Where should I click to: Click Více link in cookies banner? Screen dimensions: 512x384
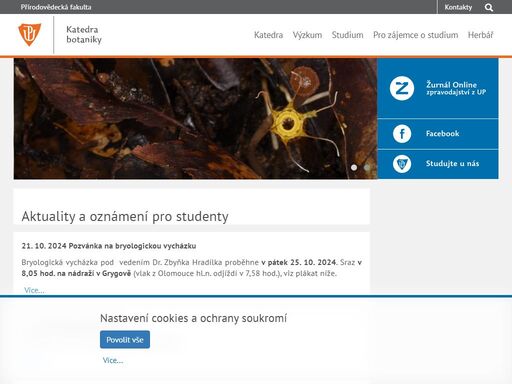[x=113, y=360]
